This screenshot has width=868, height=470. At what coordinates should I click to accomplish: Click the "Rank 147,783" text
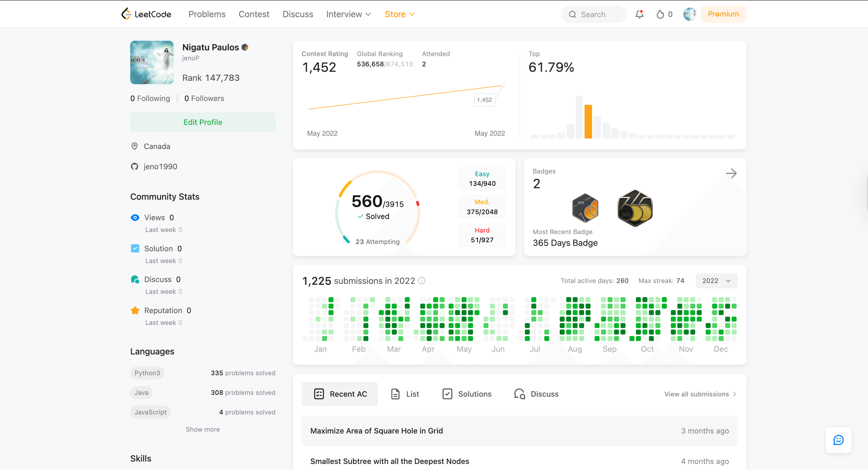tap(211, 78)
